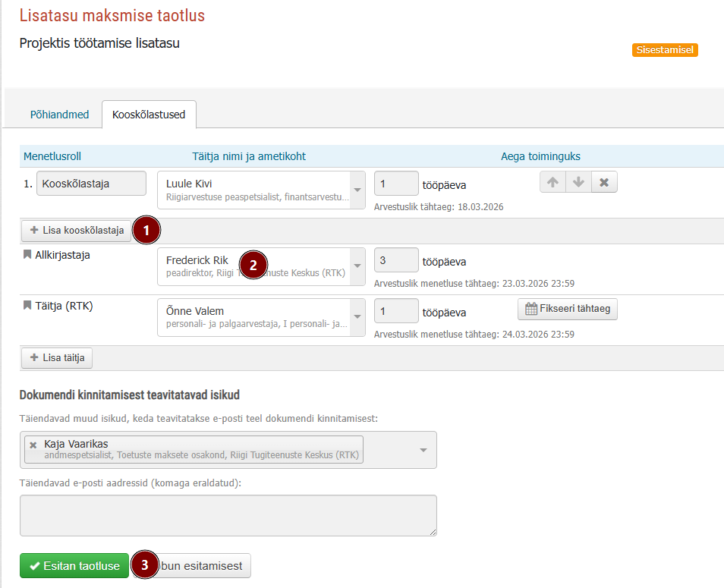The width and height of the screenshot is (724, 588).
Task: Open the Õnne Valem executor dropdown
Action: coord(357,316)
